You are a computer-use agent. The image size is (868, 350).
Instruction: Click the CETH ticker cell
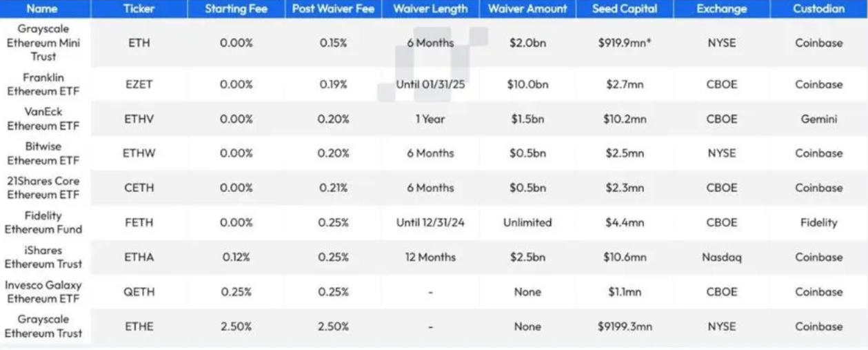click(139, 188)
